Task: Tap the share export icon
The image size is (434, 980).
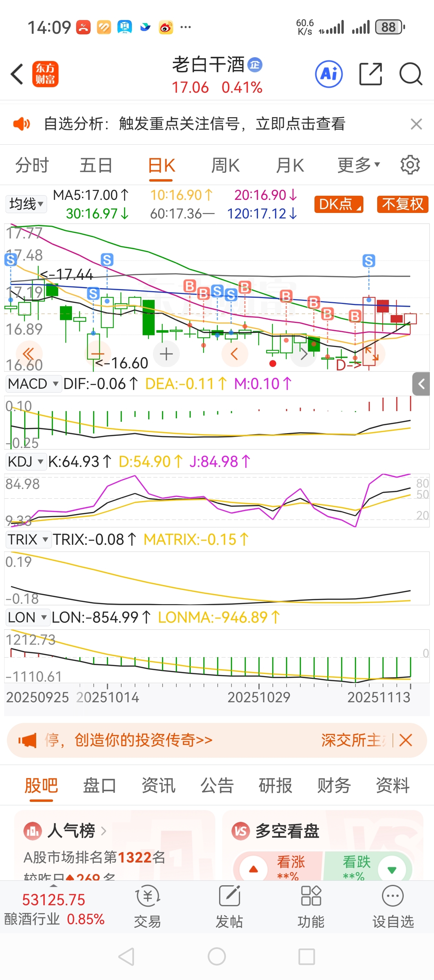Action: (x=371, y=74)
